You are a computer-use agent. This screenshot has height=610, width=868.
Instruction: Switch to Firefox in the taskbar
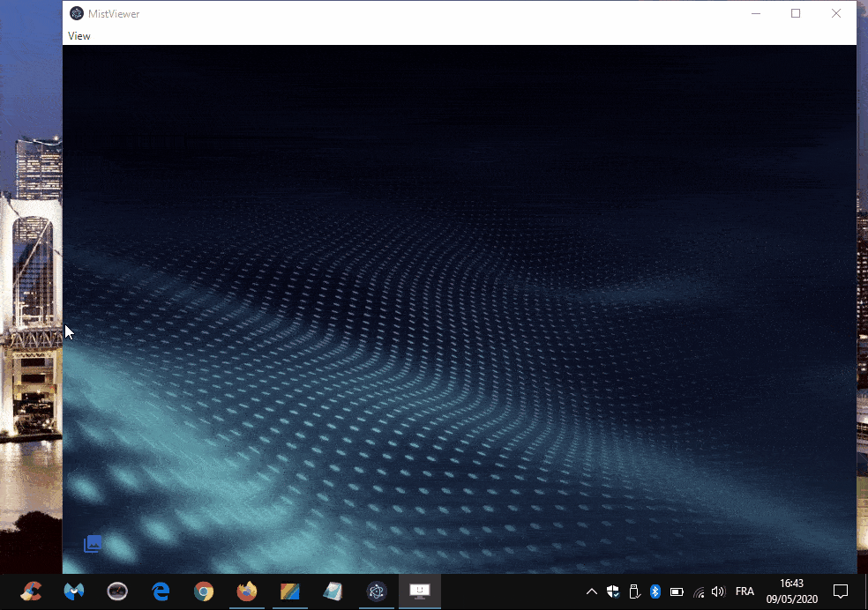(x=247, y=591)
